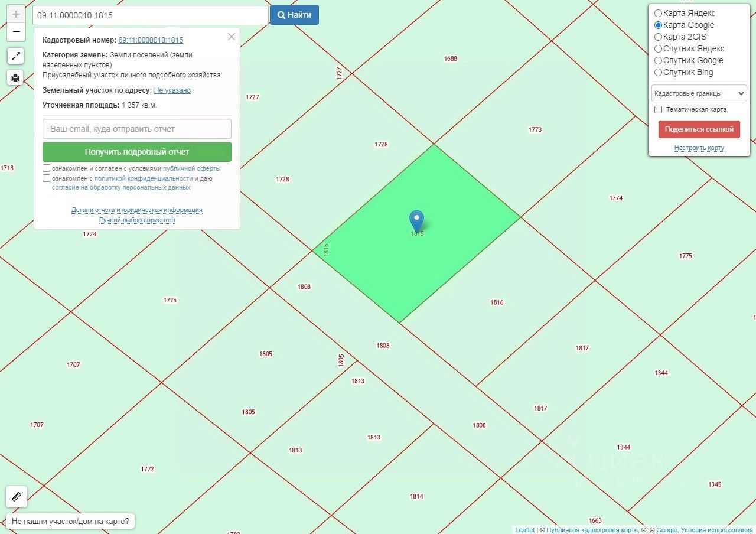Open the ruler measurement tool
The height and width of the screenshot is (534, 756).
(17, 497)
